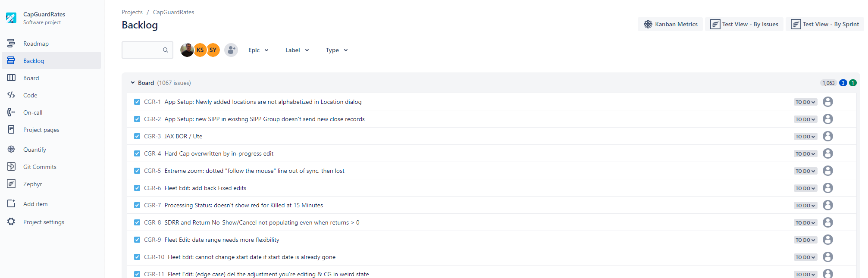Click the Zephyr icon in sidebar
868x278 pixels.
(11, 184)
